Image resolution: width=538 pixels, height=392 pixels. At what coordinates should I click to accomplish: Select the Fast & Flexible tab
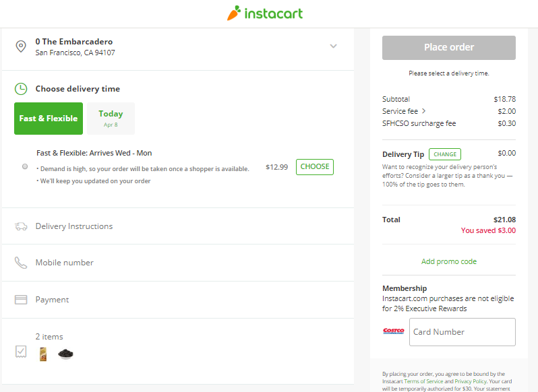[49, 119]
